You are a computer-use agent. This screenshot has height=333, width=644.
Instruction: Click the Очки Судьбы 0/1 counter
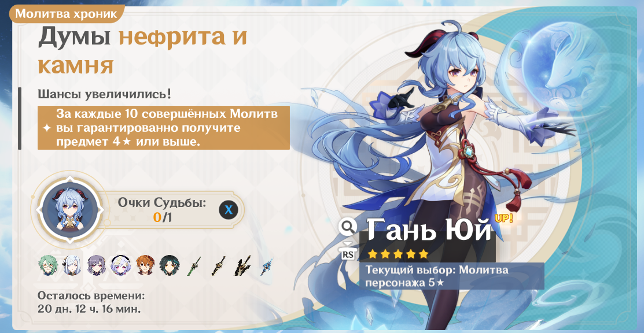click(x=162, y=209)
